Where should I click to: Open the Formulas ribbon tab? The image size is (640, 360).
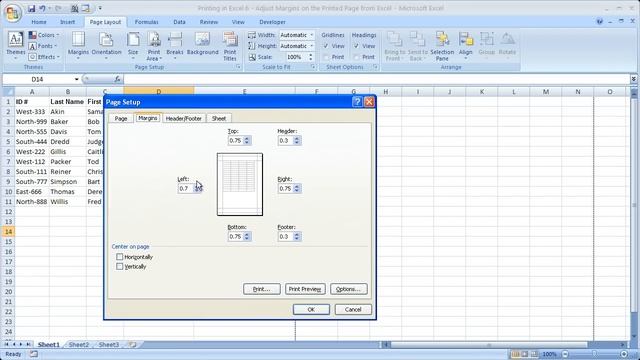click(147, 22)
